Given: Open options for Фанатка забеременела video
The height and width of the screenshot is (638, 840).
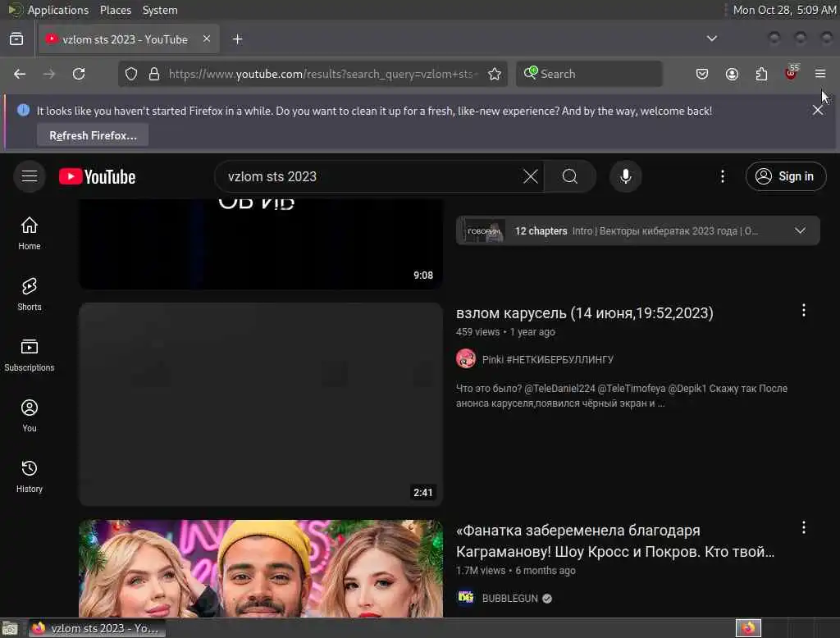Looking at the screenshot, I should click(x=804, y=527).
